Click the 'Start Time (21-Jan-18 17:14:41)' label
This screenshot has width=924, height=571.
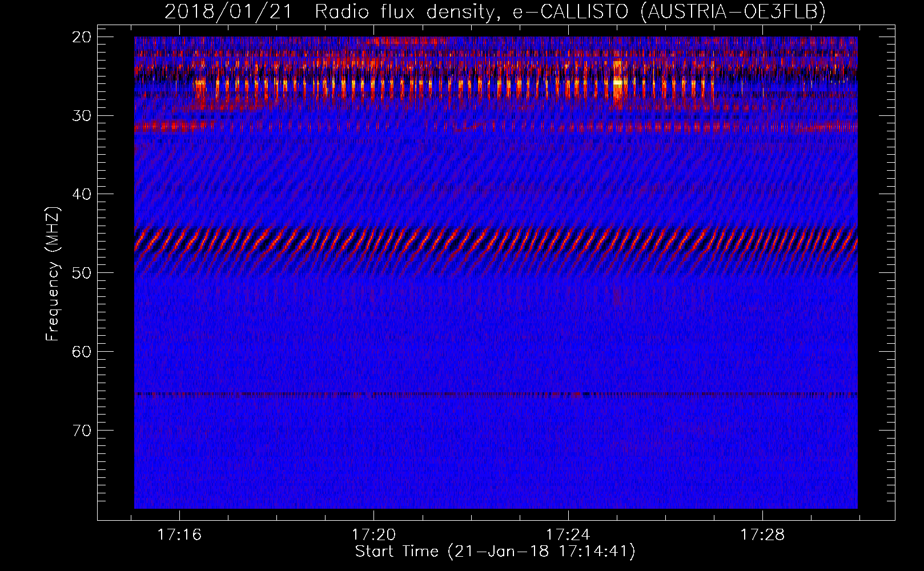click(495, 552)
